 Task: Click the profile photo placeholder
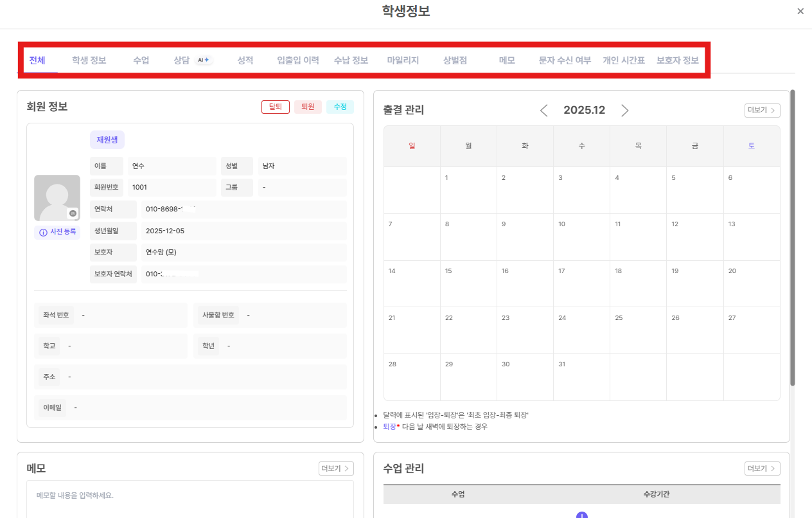[57, 198]
